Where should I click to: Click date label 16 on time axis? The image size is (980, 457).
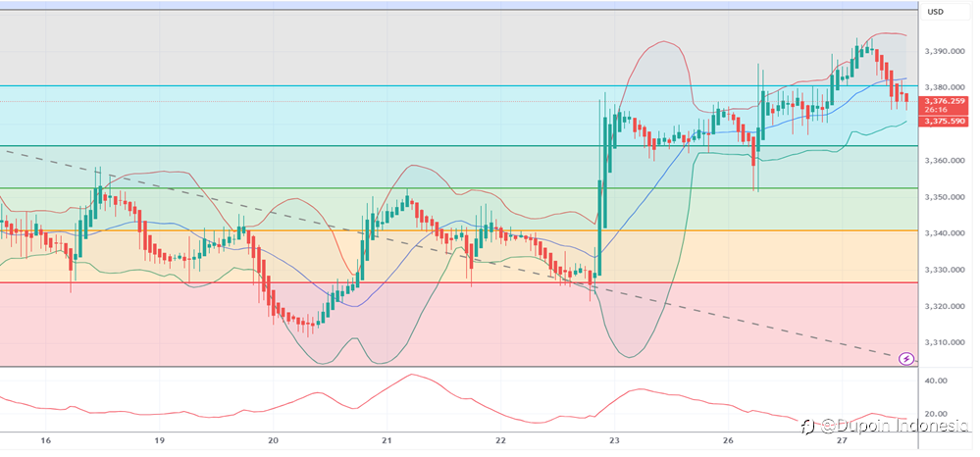pyautogui.click(x=45, y=440)
